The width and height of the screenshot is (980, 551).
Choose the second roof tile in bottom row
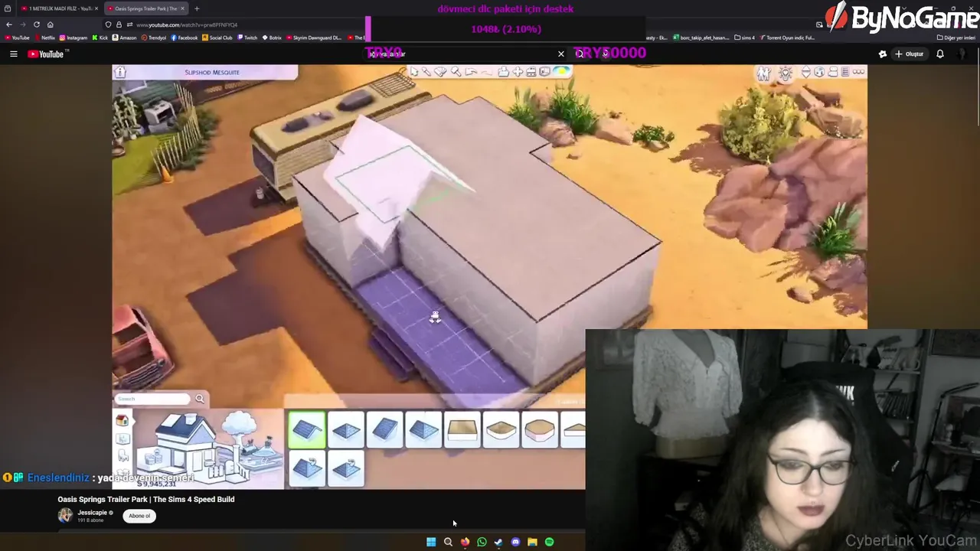[346, 468]
